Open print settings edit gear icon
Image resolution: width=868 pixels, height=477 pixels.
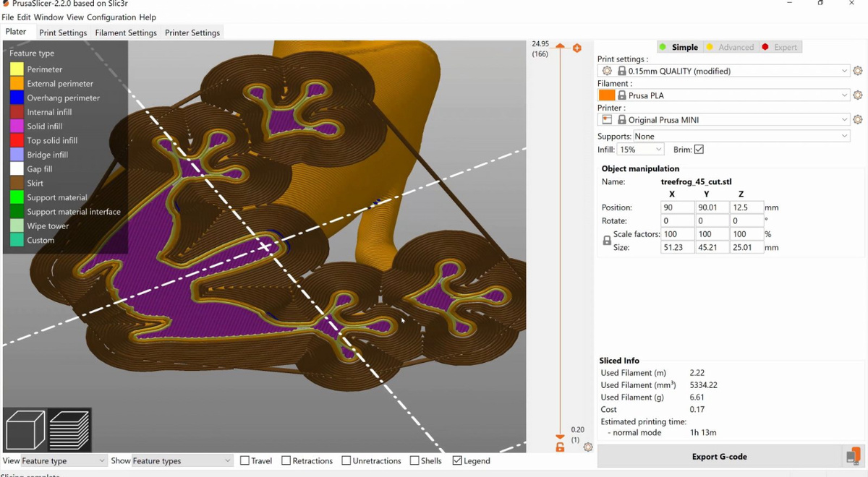[858, 71]
